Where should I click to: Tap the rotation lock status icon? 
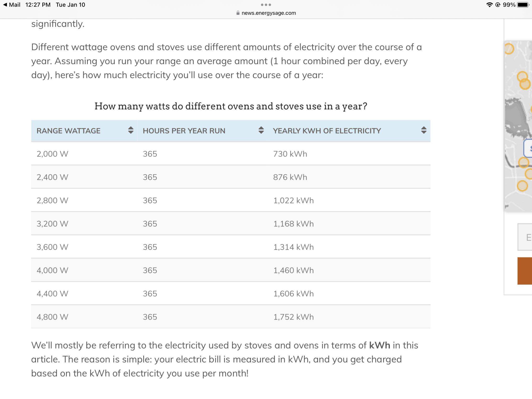pos(498,5)
